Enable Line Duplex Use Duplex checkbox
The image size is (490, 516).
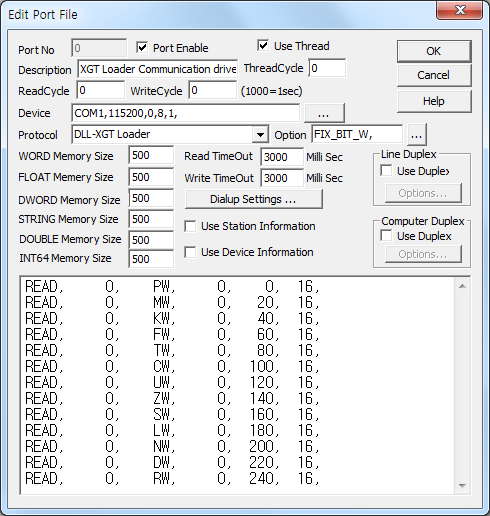coord(386,171)
